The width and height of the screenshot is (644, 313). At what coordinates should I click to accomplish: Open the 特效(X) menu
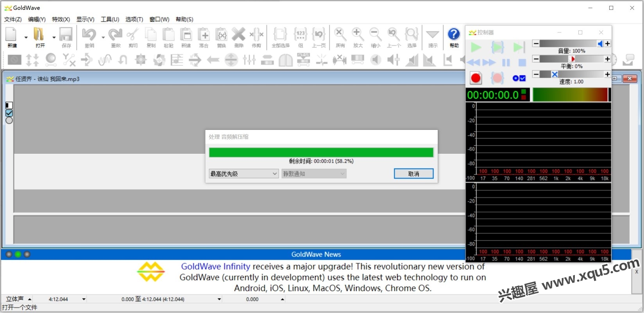pyautogui.click(x=61, y=19)
